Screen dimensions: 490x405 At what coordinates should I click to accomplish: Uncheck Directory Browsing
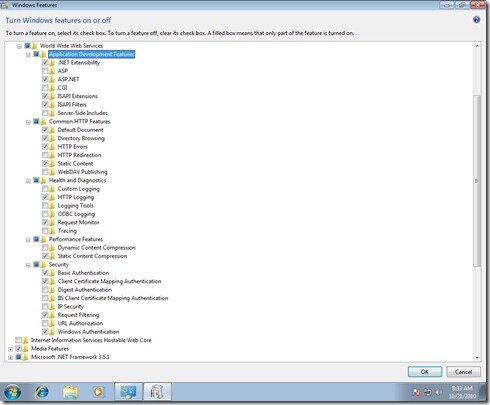[45, 138]
